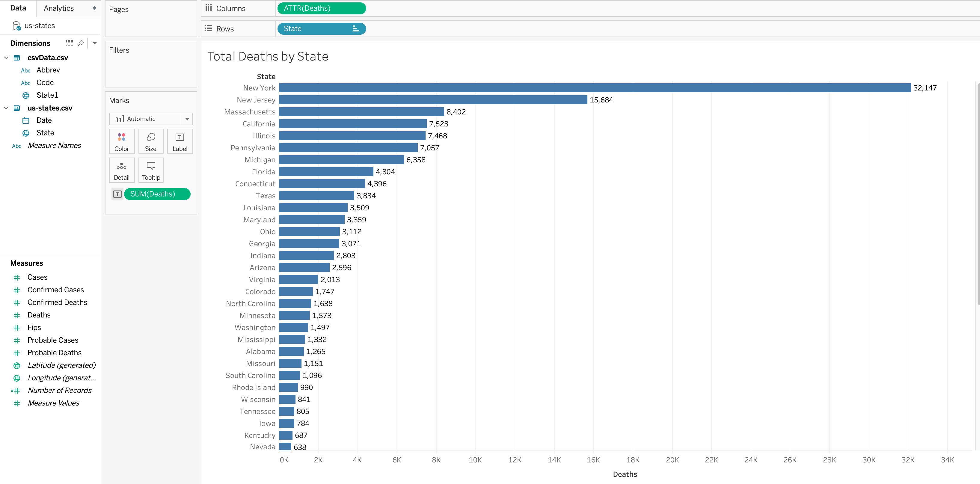Screen dimensions: 980x484
Task: Open the Label marks card
Action: (180, 141)
